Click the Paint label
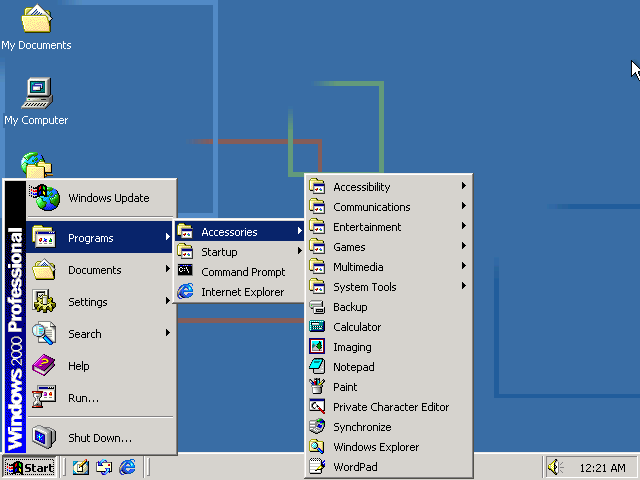The width and height of the screenshot is (640, 480). [345, 387]
